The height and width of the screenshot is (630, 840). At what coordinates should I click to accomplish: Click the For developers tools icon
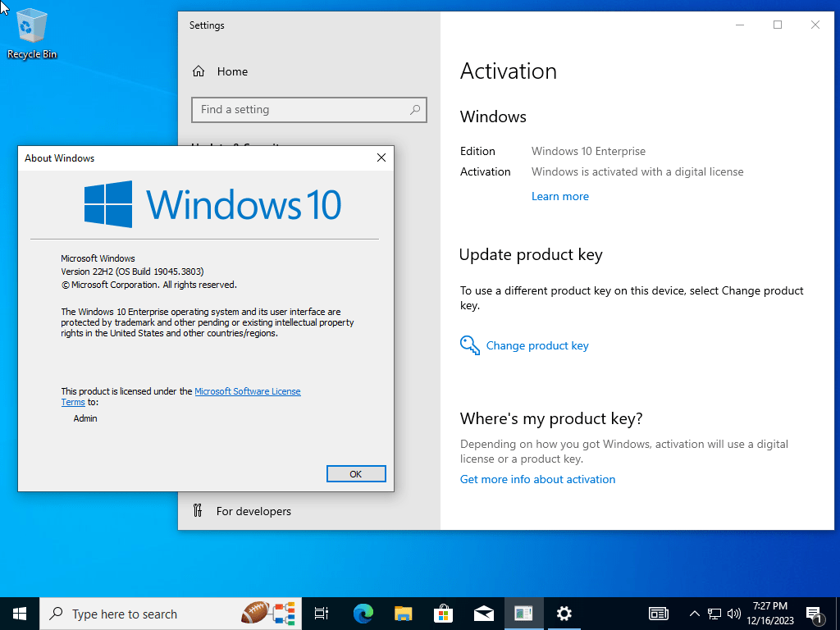click(198, 510)
